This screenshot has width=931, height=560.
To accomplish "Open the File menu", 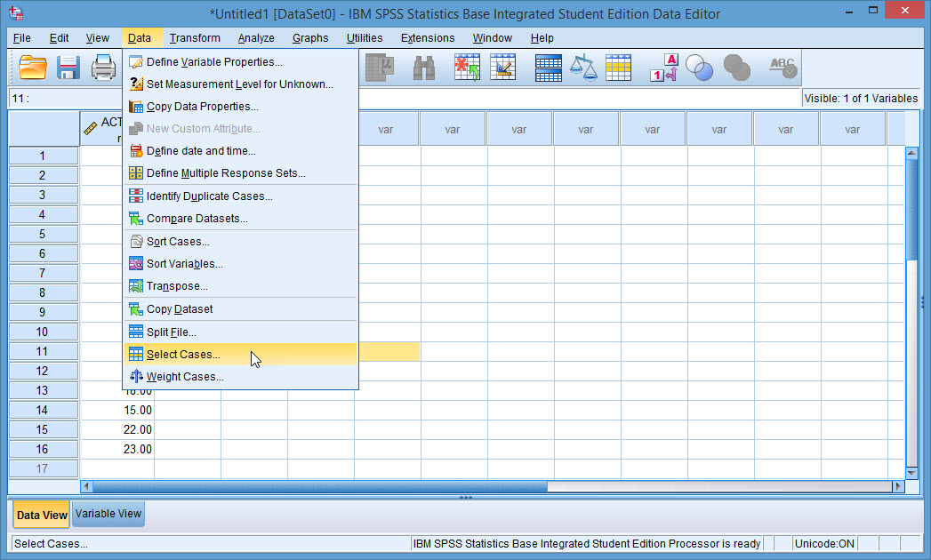I will (22, 38).
